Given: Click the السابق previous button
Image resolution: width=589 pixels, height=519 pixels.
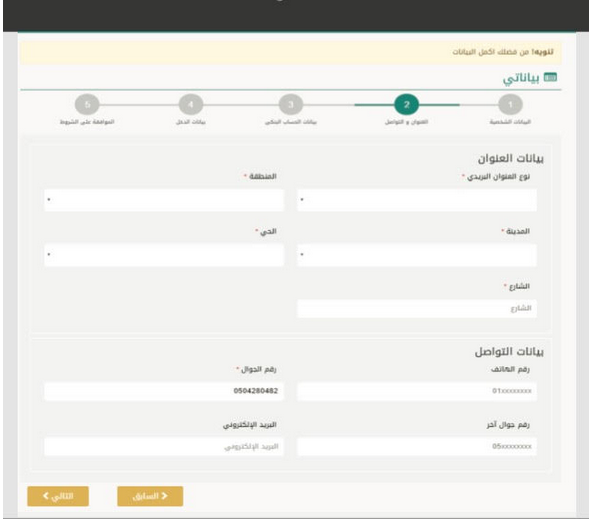Looking at the screenshot, I should coord(150,496).
